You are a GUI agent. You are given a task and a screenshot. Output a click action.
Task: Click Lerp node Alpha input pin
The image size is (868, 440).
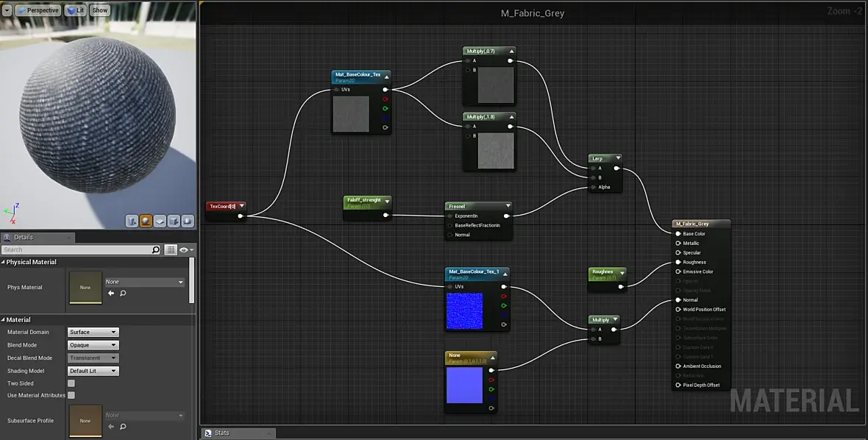(x=593, y=187)
